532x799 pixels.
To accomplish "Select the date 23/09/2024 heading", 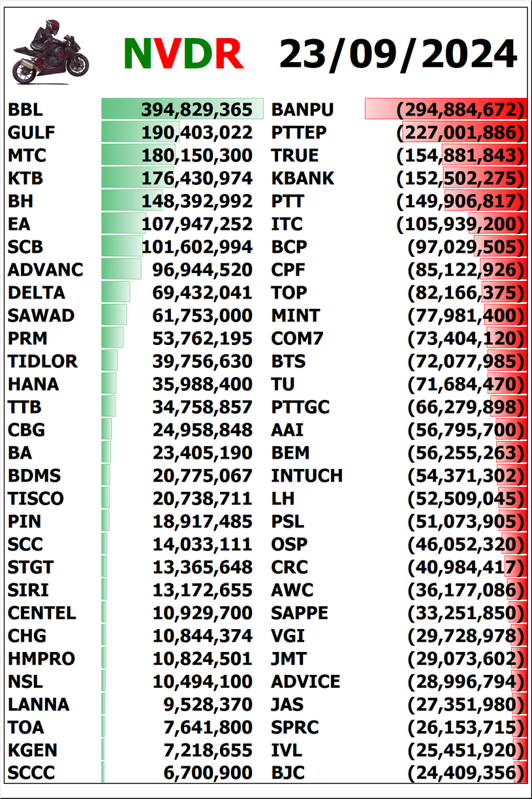I will click(x=398, y=54).
